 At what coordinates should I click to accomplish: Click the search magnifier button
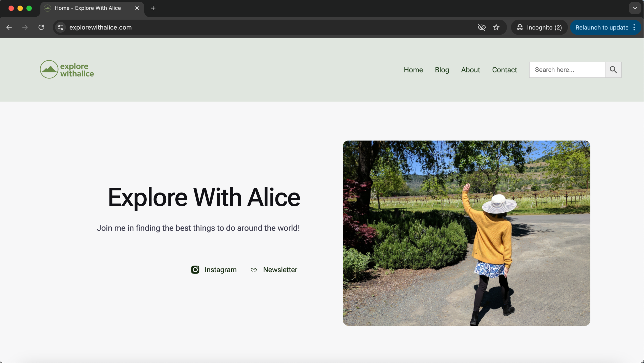click(613, 70)
